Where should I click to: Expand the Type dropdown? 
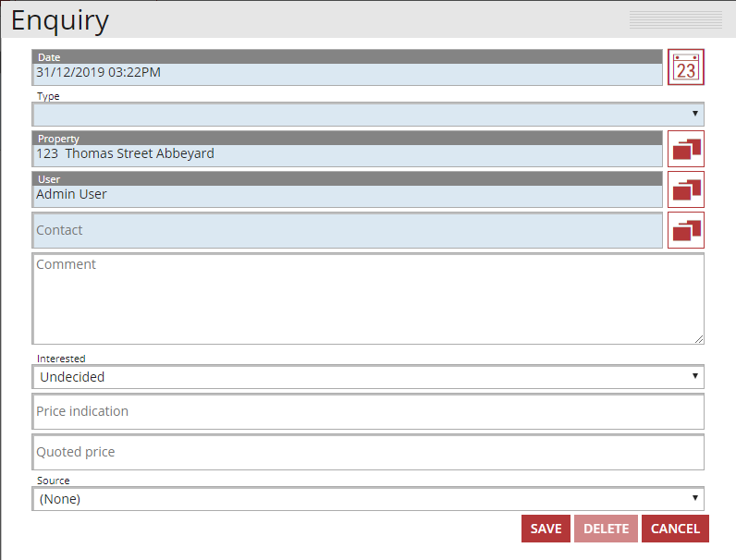pos(368,115)
